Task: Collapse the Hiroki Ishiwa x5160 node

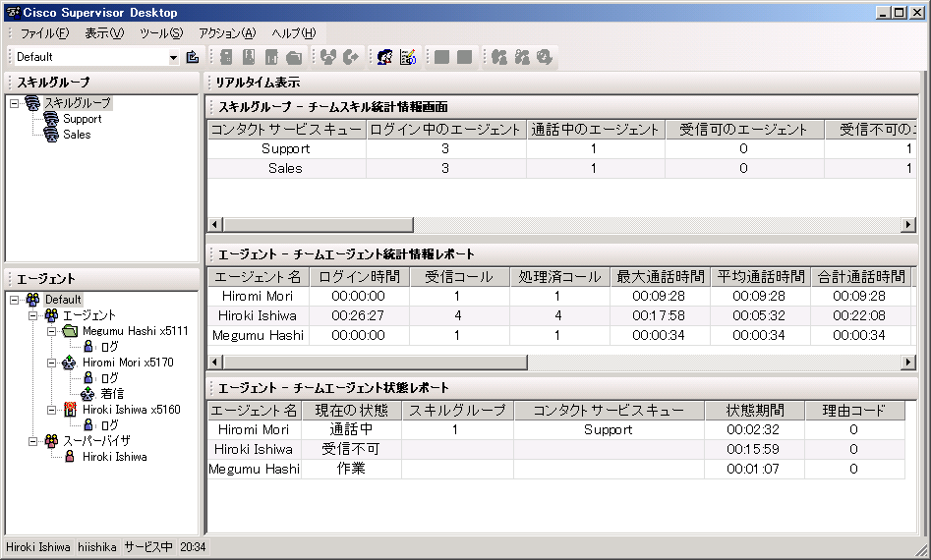Action: click(x=52, y=410)
